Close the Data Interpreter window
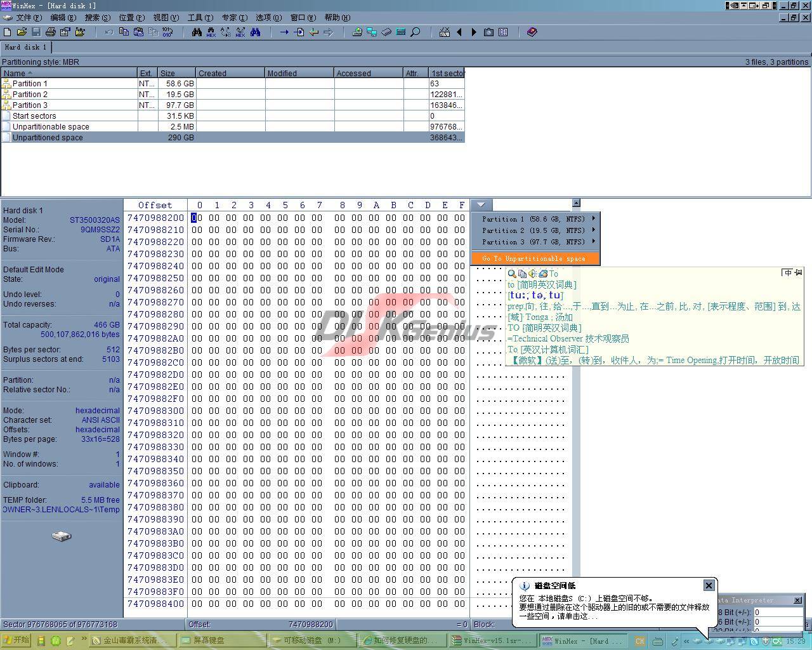Viewport: 812px width, 650px height. 797,600
